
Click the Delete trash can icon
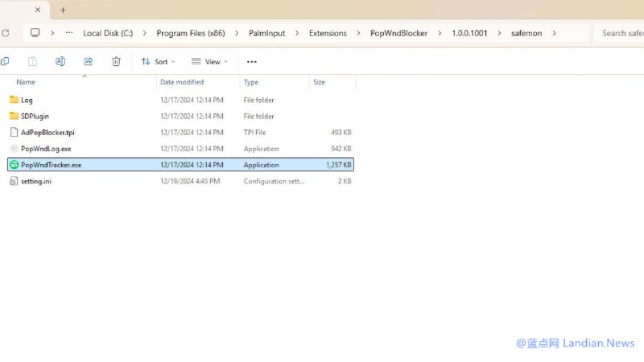coord(116,61)
